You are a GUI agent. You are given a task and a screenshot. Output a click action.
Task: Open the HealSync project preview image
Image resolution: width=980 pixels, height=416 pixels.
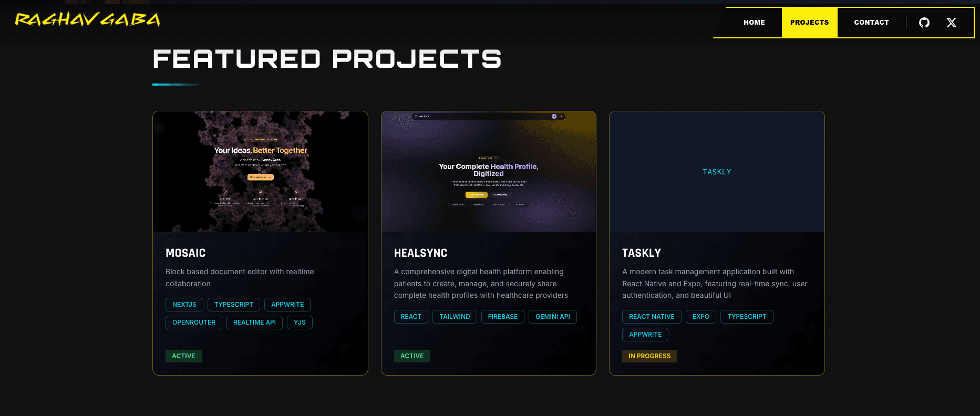[x=488, y=172]
